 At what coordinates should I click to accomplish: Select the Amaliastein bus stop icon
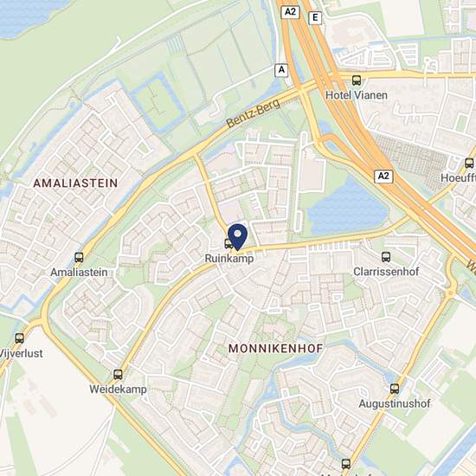click(79, 258)
